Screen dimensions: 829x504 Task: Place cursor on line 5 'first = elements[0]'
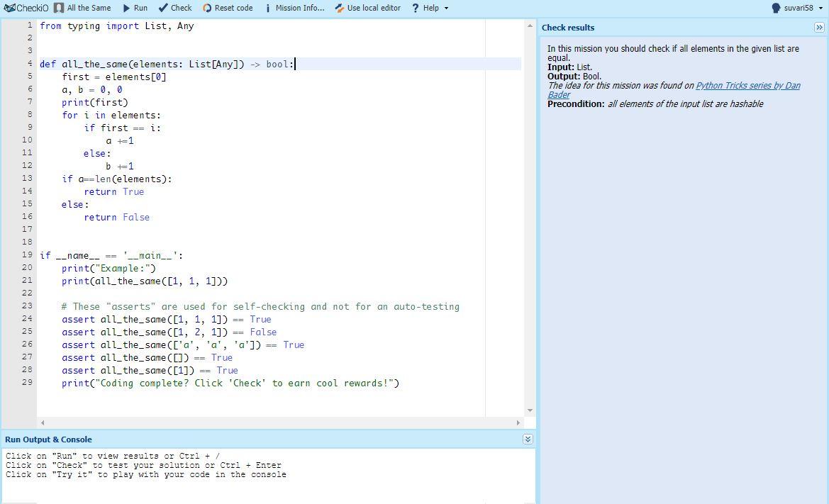(114, 77)
